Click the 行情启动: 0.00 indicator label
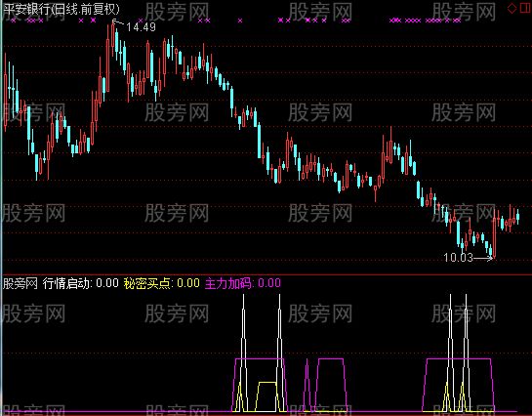Image resolution: width=532 pixels, height=416 pixels. tap(81, 283)
